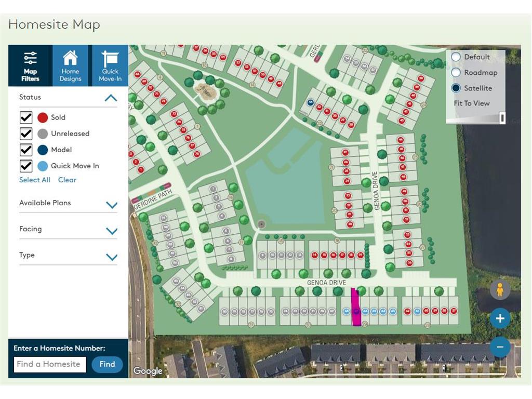Click the horizontal GENOA DRIVE label
The width and height of the screenshot is (532, 399).
point(326,283)
